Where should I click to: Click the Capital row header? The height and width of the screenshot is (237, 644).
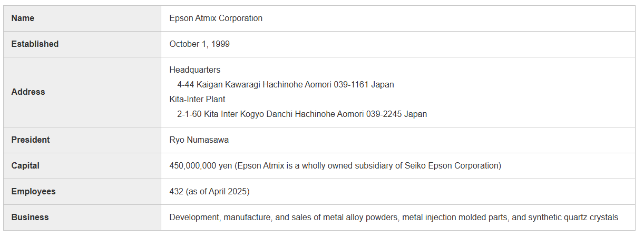(x=25, y=166)
